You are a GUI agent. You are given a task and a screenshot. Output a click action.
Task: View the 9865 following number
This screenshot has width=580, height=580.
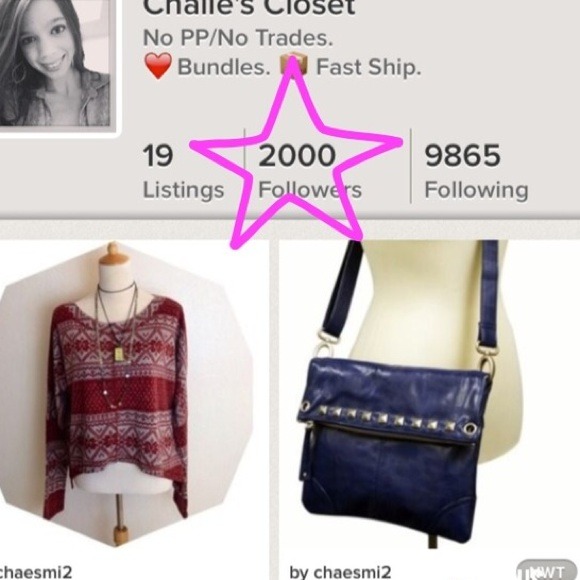point(463,155)
